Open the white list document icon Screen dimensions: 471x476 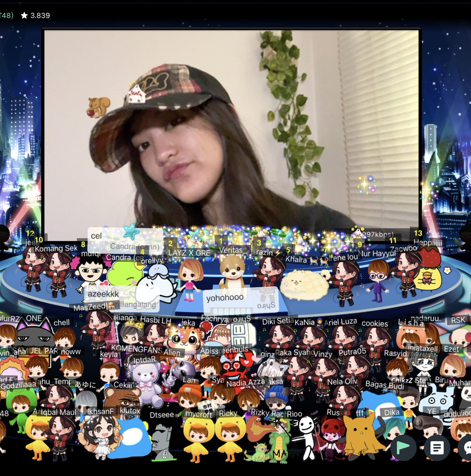click(437, 448)
